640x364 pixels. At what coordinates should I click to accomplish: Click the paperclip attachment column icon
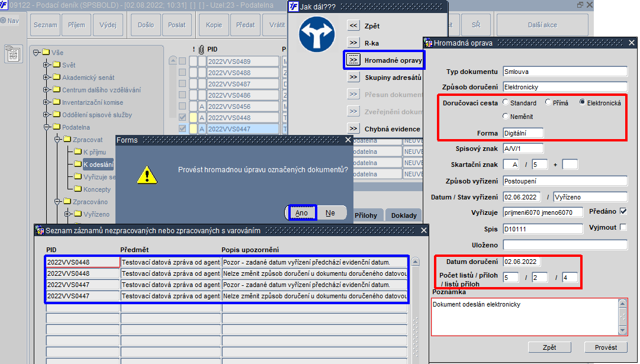[x=201, y=49]
